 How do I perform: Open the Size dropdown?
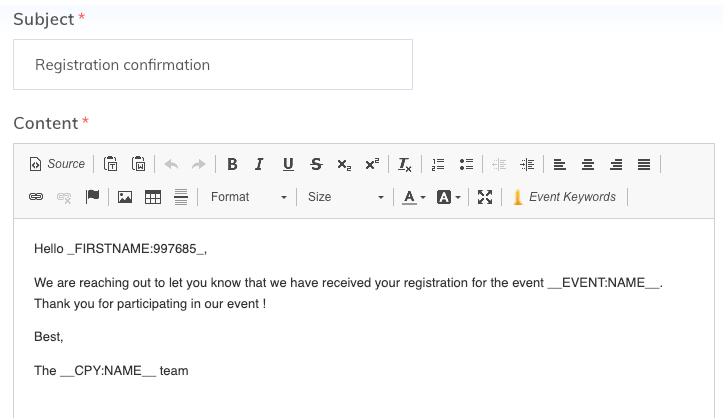(346, 197)
